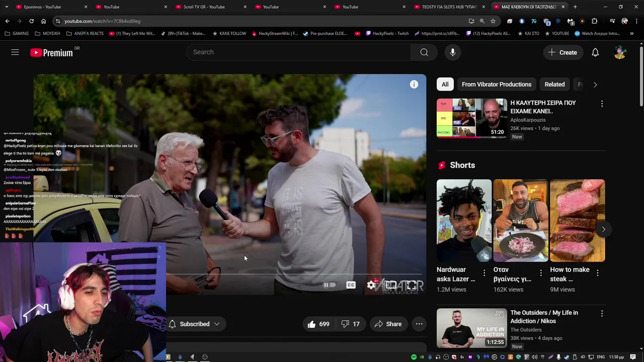This screenshot has width=644, height=362.
Task: Open How to make steak short thumbnail
Action: 577,220
